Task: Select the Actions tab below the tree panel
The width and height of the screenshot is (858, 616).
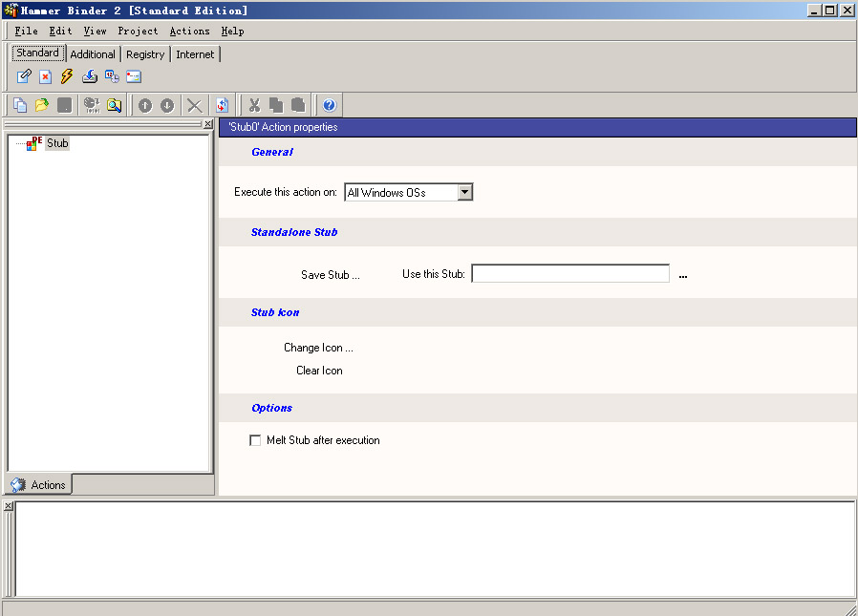Action: coord(39,485)
